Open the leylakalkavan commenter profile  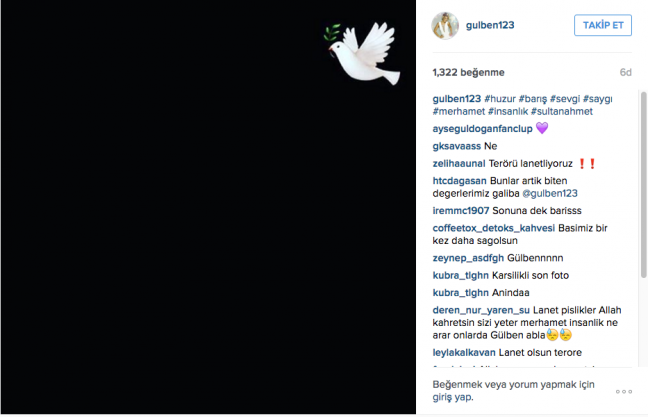464,353
